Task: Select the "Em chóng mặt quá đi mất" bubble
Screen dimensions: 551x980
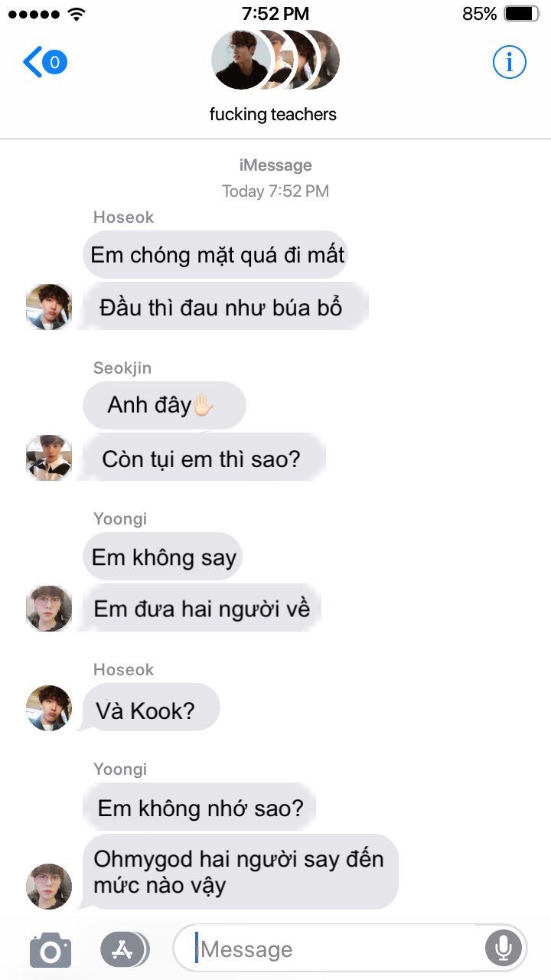Action: pos(216,255)
